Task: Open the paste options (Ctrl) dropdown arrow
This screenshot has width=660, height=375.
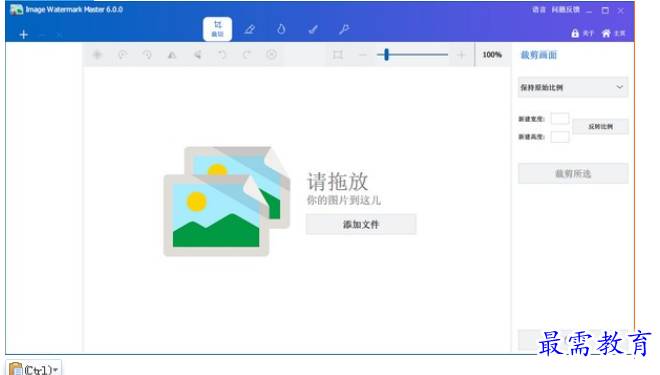Action: [56, 370]
